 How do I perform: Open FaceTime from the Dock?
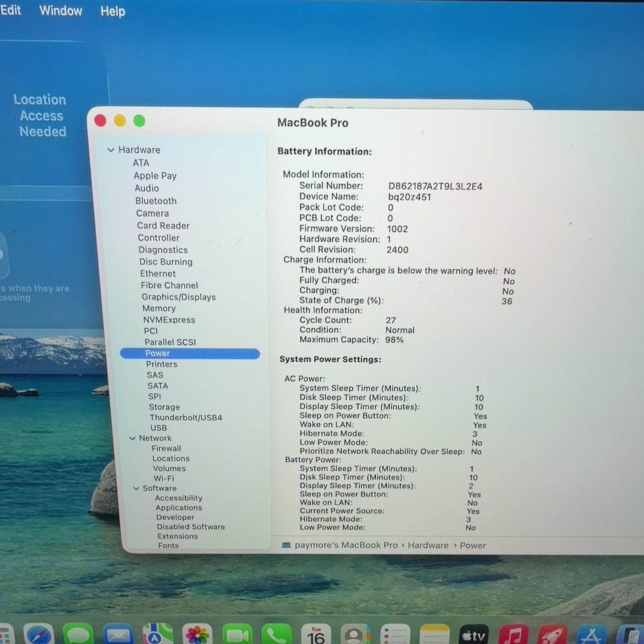coord(237,635)
